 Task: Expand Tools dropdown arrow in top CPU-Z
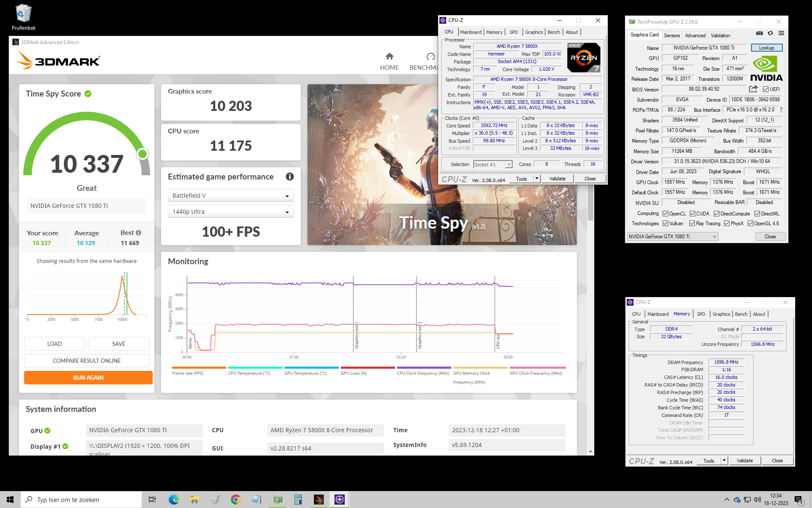click(x=537, y=179)
